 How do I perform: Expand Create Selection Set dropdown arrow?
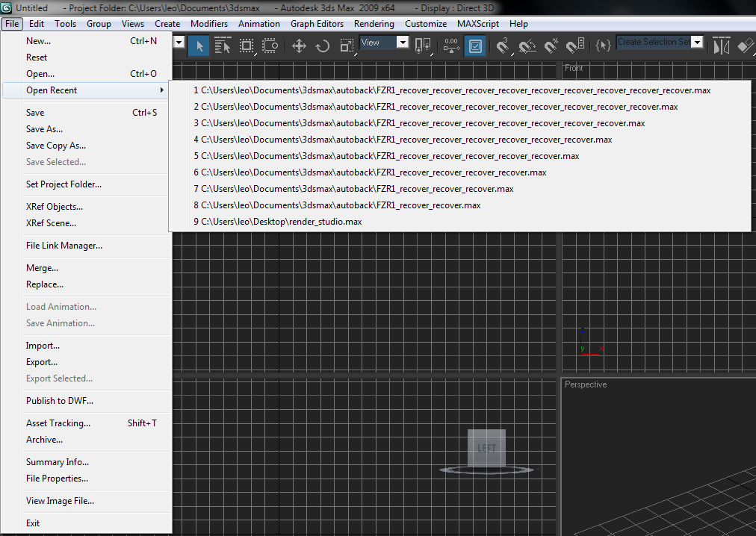click(x=697, y=42)
